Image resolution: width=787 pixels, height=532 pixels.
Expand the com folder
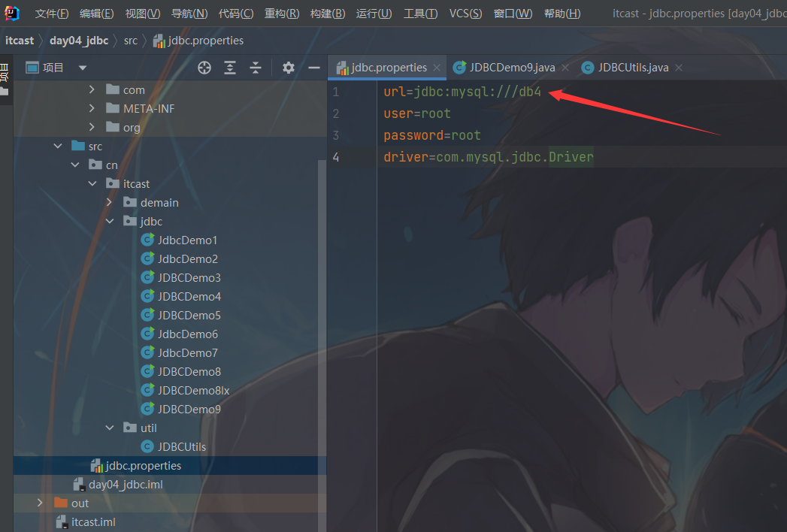pos(92,89)
